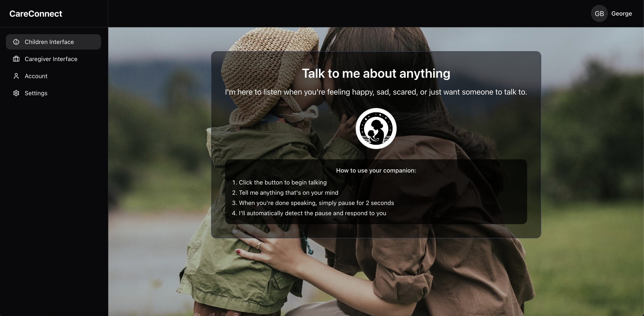Viewport: 644px width, 316px height.
Task: Click the CareConnect logo text
Action: [36, 13]
